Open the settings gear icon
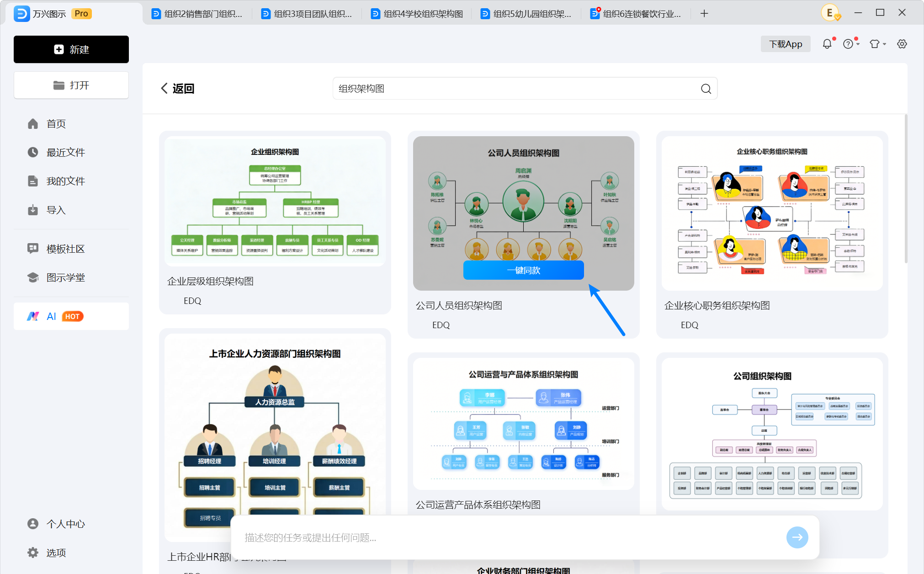 coord(902,44)
